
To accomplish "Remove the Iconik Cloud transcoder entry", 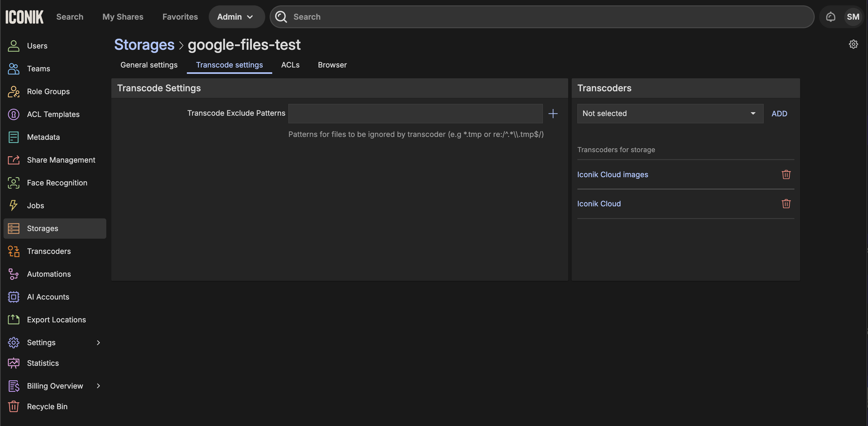I will (x=786, y=204).
